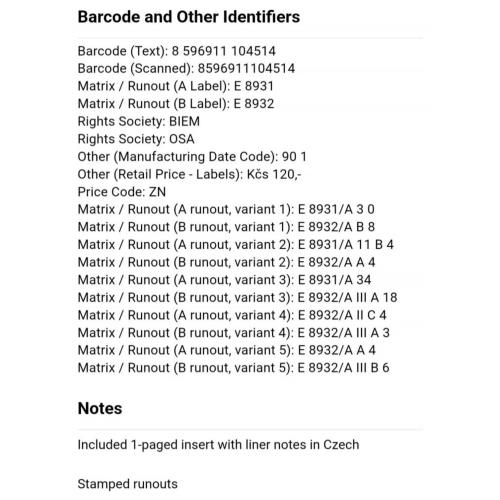Viewport: 500px width, 500px height.
Task: Click the note about 1-paged insert in Czech
Action: pos(218,445)
